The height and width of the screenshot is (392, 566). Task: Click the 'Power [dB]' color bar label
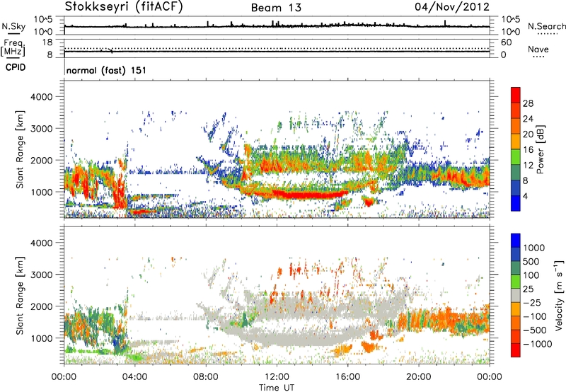[x=541, y=149]
